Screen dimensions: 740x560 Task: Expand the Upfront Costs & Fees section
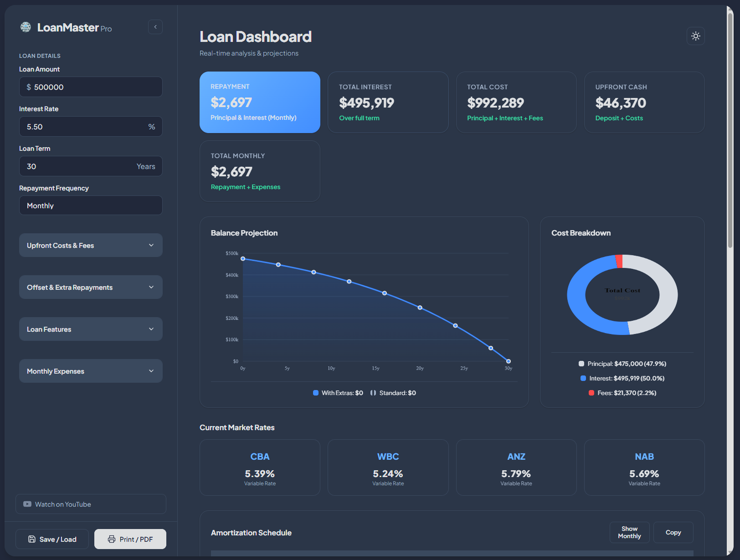pyautogui.click(x=91, y=245)
